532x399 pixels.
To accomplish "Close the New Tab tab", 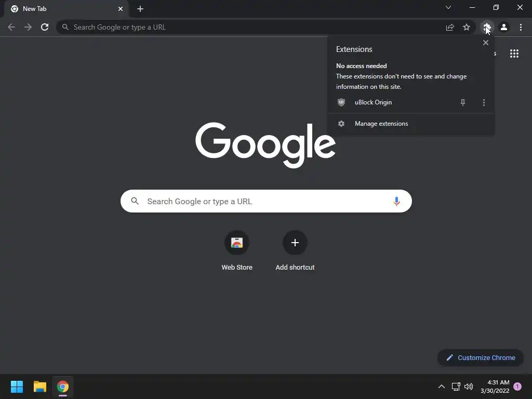I will click(121, 9).
